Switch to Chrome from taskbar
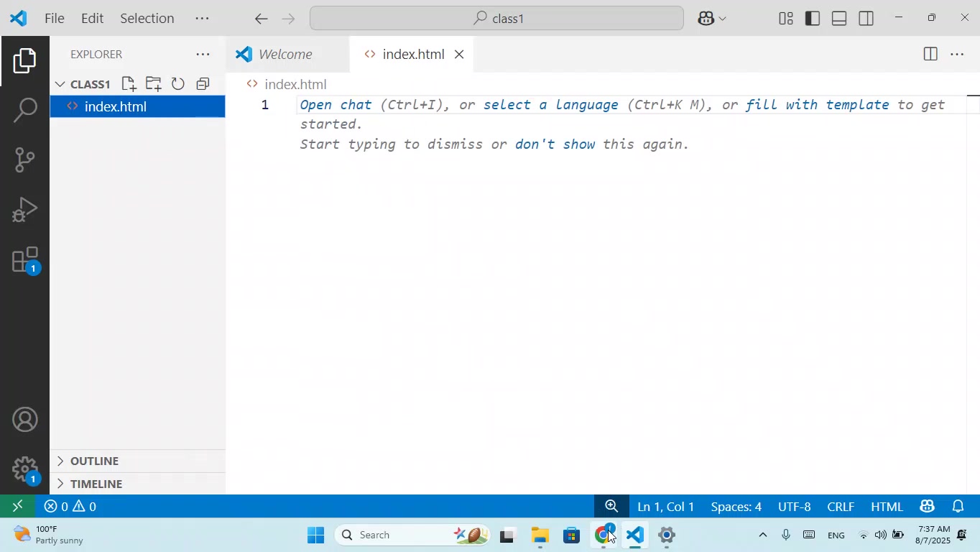 [604, 535]
